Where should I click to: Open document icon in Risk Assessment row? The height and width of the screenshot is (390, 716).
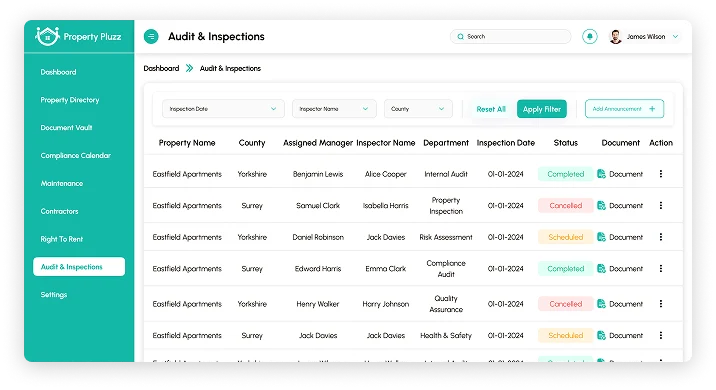tap(601, 237)
